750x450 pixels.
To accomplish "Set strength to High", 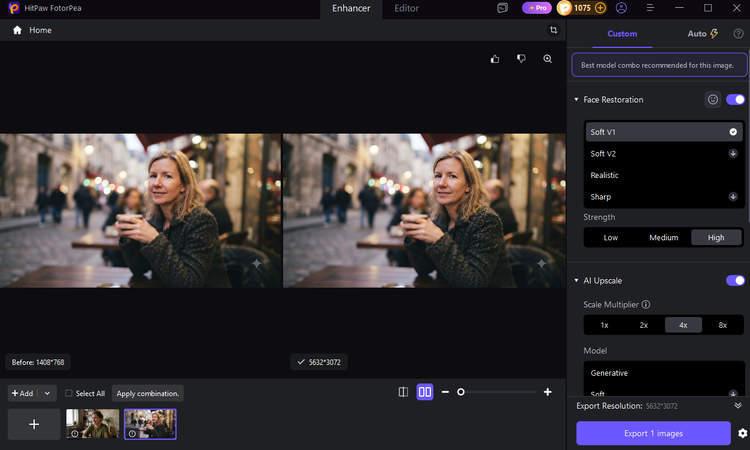I will pyautogui.click(x=716, y=238).
